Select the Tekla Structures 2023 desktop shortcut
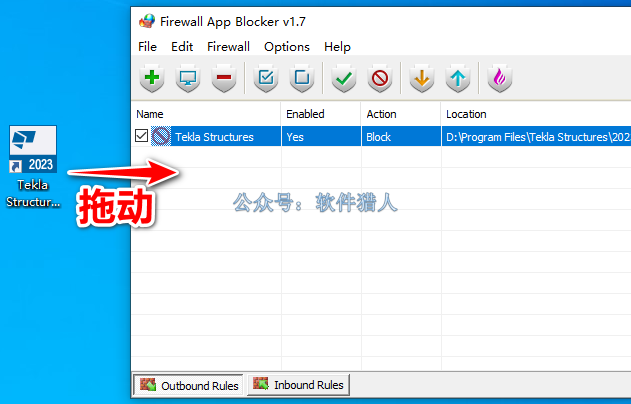The width and height of the screenshot is (631, 404). click(33, 167)
